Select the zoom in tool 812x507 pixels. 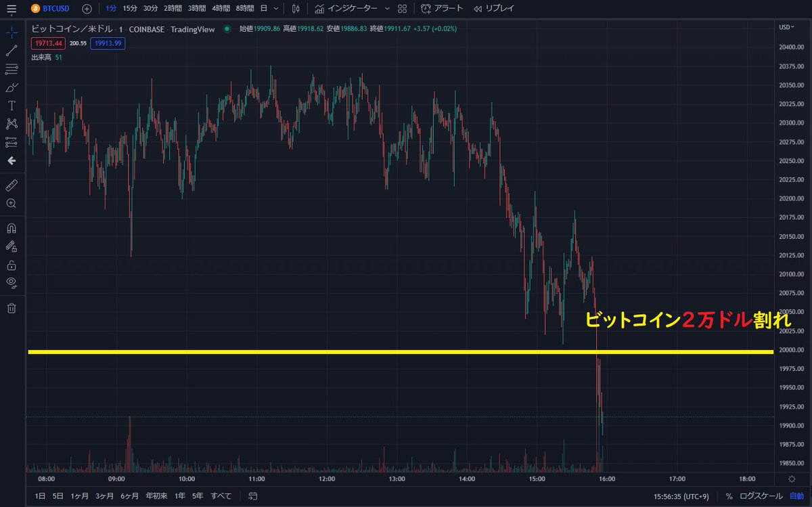12,203
